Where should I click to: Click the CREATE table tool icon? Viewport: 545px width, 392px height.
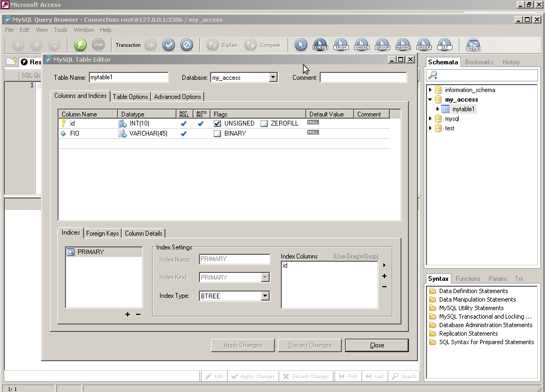(x=473, y=45)
